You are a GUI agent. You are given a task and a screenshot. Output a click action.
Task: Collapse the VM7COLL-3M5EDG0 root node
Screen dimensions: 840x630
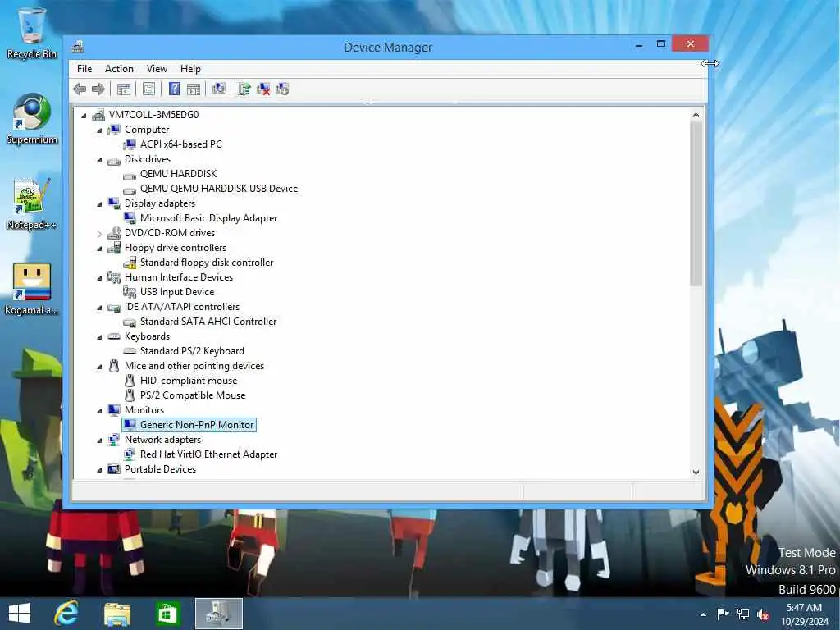pos(84,115)
